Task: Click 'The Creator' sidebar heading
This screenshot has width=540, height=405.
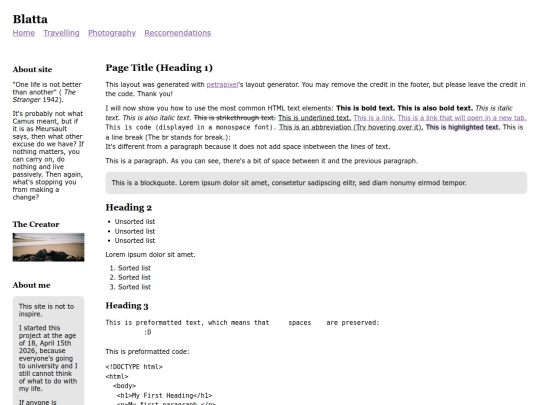Action: [x=36, y=224]
